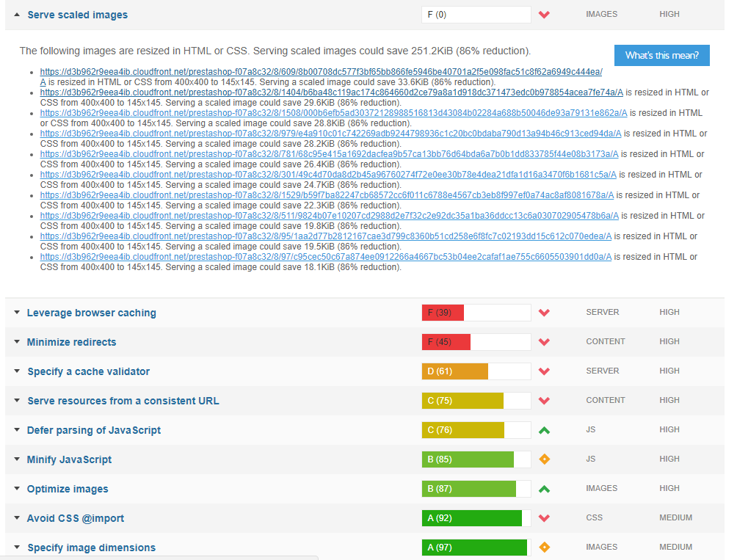Click the F (39) score bar
The image size is (737, 560).
point(476,313)
